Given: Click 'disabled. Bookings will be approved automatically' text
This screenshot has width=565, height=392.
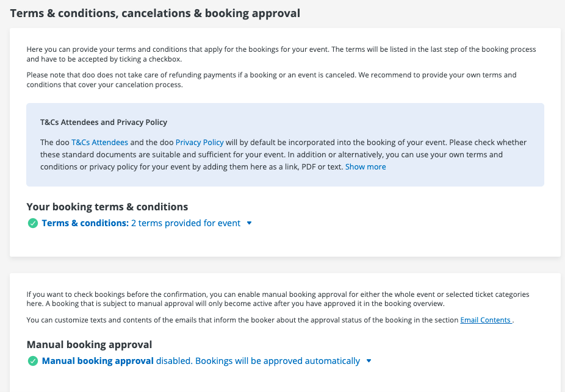Looking at the screenshot, I should pos(258,361).
